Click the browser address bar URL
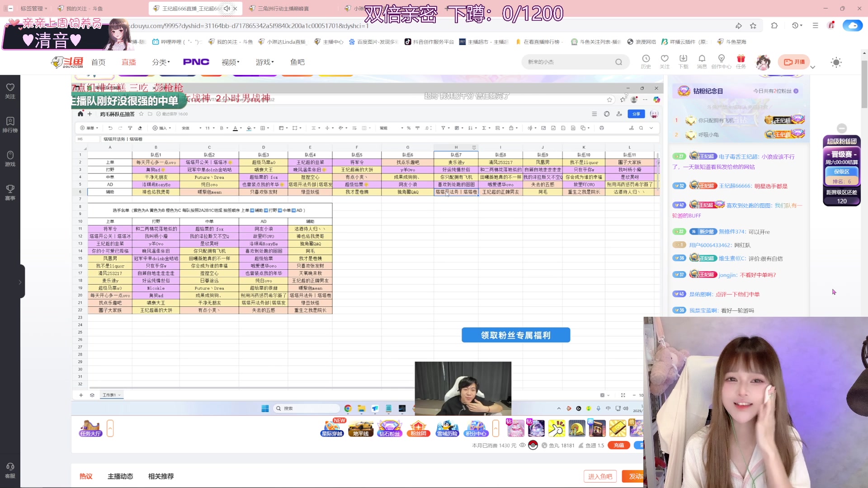The image size is (868, 488). pyautogui.click(x=250, y=26)
